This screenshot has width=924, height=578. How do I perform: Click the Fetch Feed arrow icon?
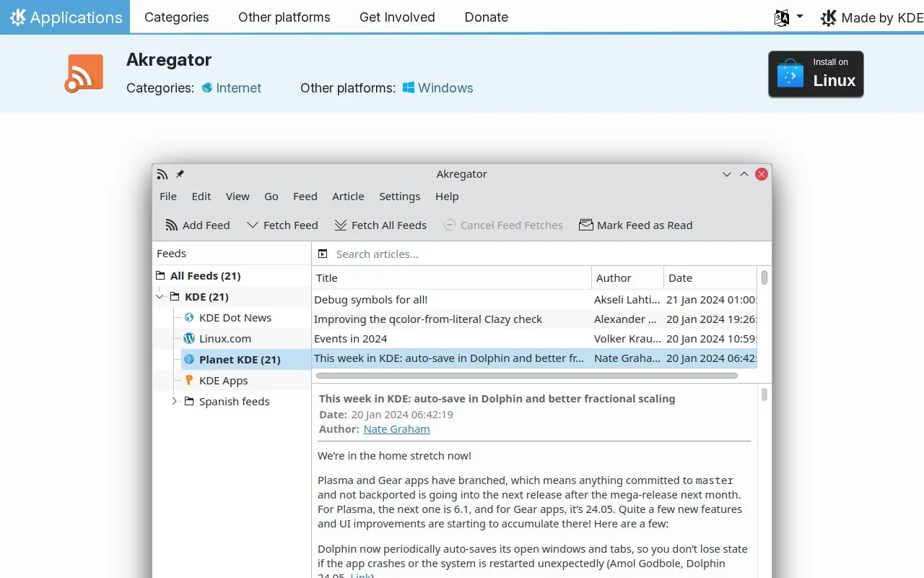[253, 225]
